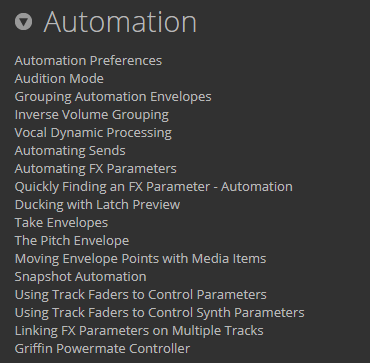Open the Griffin Powermate Controller link
The image size is (370, 363).
tap(102, 349)
